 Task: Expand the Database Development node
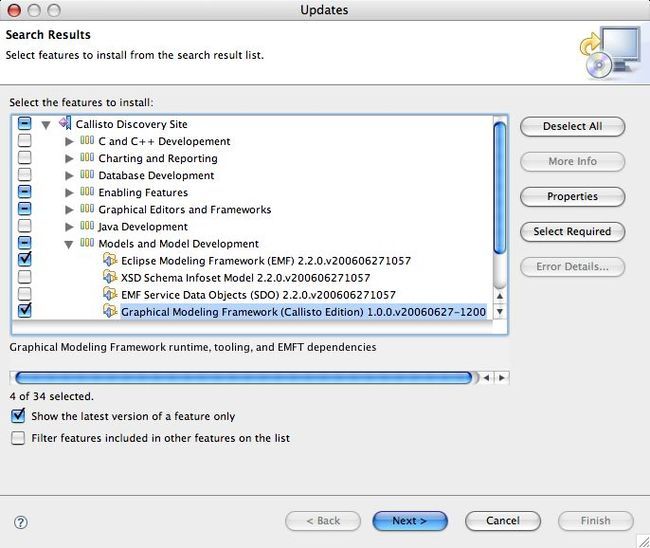coord(69,175)
